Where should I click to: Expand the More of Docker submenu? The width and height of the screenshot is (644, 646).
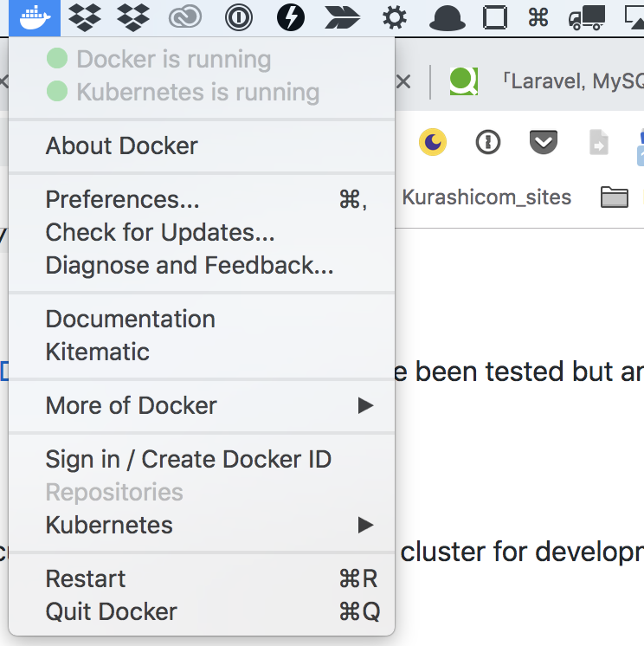coord(202,406)
